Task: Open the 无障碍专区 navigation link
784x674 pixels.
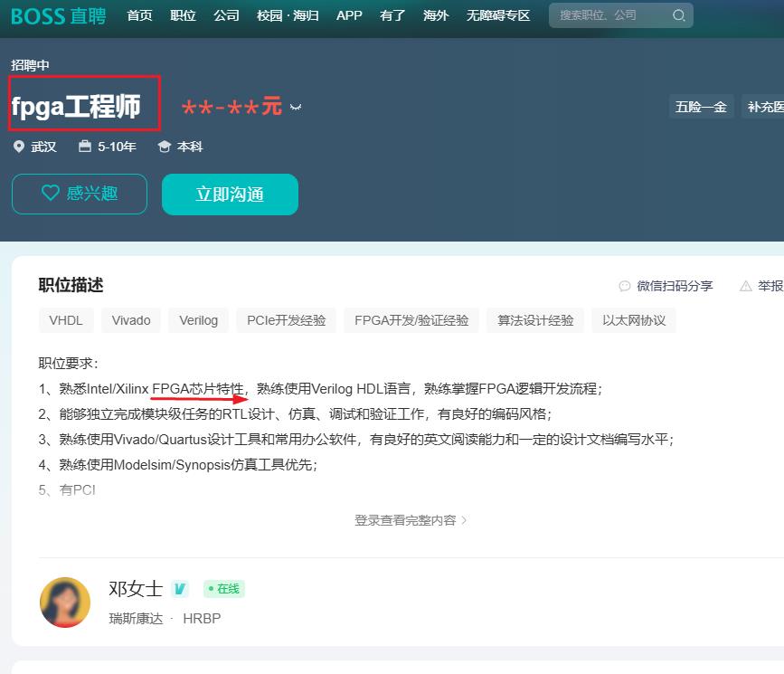Action: [x=498, y=15]
